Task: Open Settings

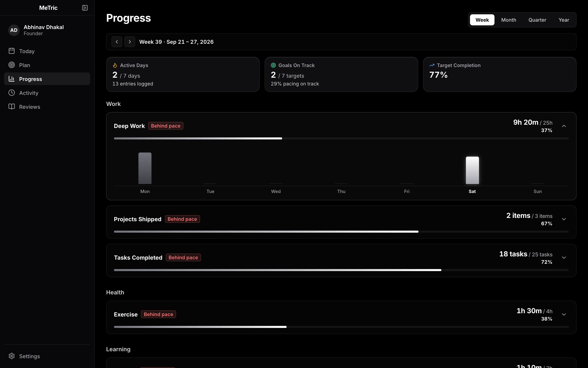Action: (x=47, y=356)
